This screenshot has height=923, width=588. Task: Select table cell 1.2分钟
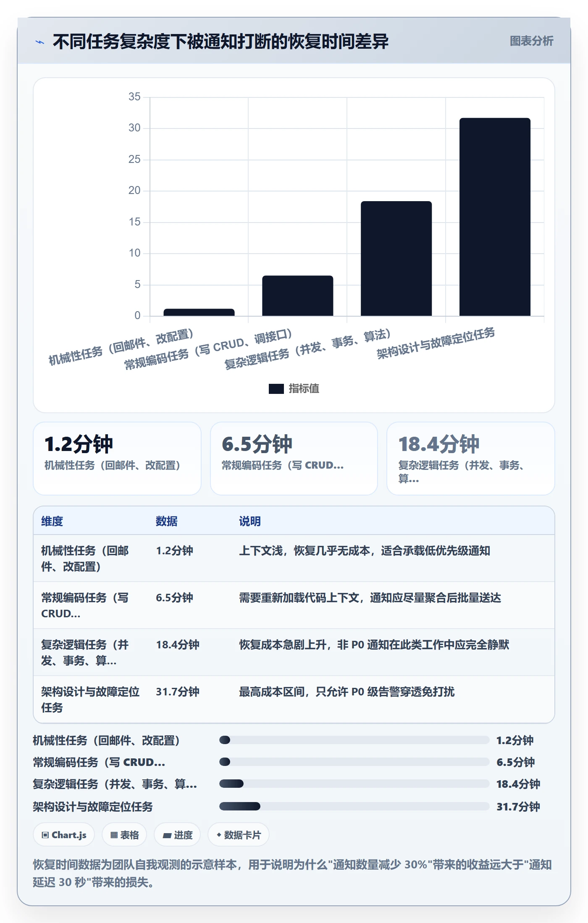(x=174, y=551)
